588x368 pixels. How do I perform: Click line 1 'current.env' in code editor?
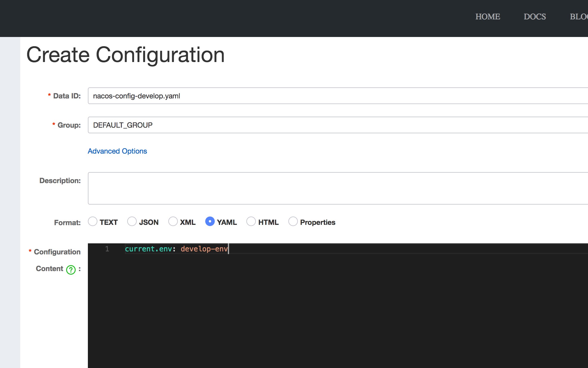[148, 249]
